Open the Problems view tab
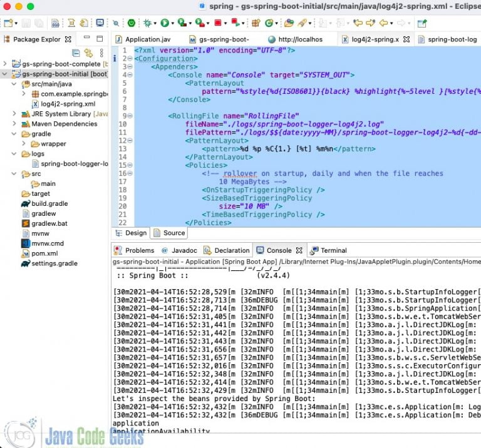Viewport: 481px width, 448px height. pos(134,250)
